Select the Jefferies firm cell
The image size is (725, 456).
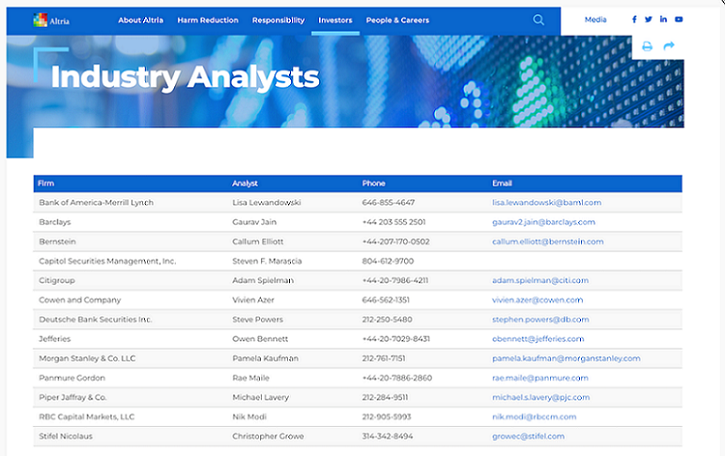55,339
